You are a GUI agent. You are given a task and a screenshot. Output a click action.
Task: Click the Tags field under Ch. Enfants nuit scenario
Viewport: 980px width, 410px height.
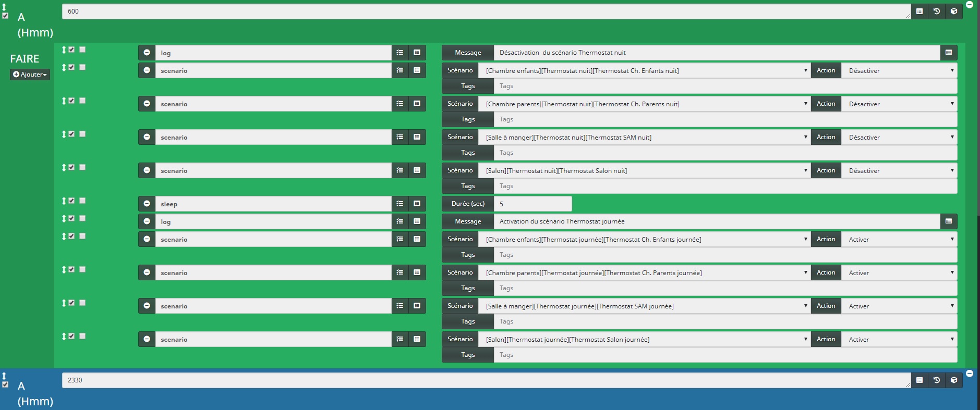pos(725,86)
